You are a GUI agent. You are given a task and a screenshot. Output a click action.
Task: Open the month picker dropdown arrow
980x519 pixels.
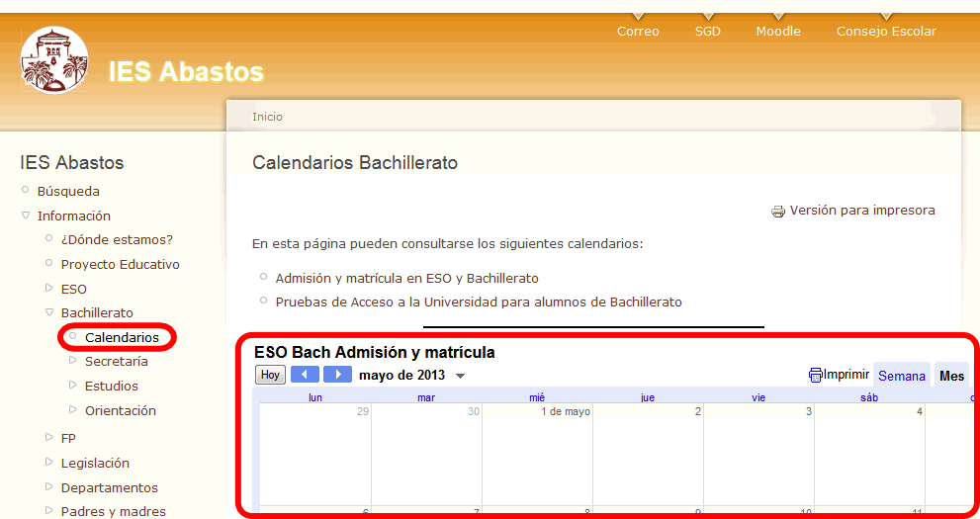coord(460,377)
